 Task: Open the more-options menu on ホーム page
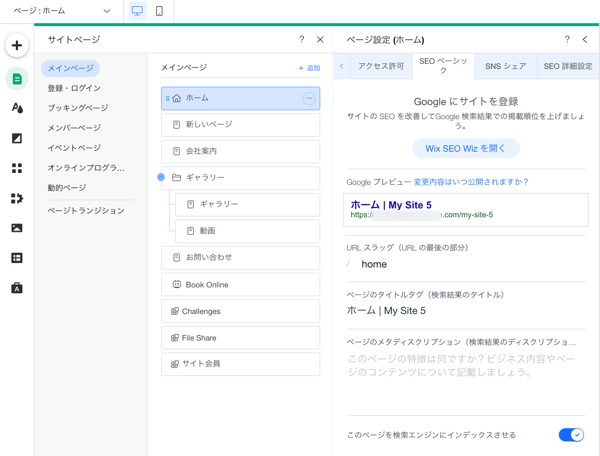(x=309, y=98)
